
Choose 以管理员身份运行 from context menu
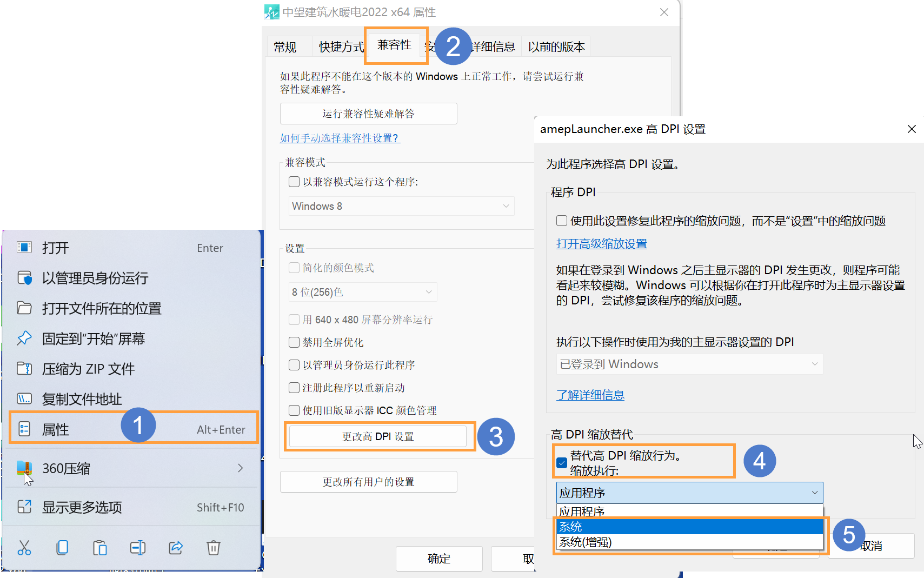pos(132,278)
